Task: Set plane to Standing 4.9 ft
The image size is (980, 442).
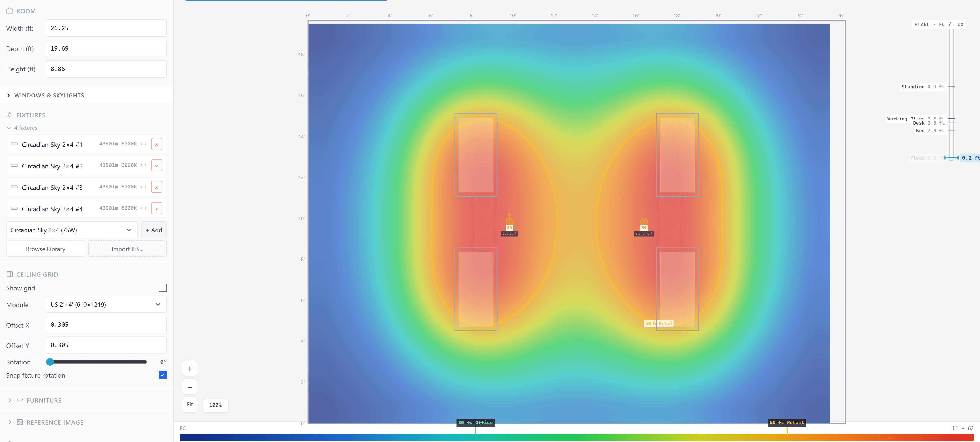Action: click(x=923, y=87)
